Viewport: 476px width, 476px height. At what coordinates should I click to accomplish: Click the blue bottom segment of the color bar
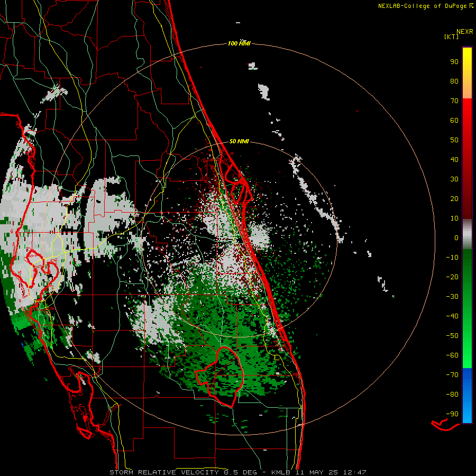pos(467,396)
